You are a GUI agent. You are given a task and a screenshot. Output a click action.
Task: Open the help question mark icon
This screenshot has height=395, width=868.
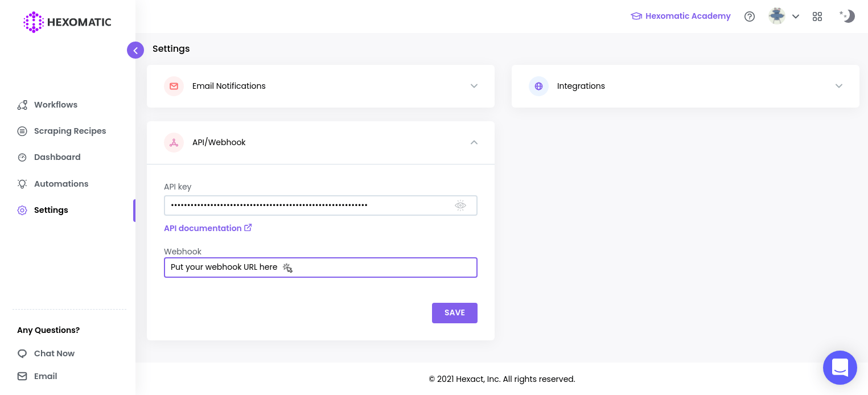pyautogui.click(x=750, y=17)
